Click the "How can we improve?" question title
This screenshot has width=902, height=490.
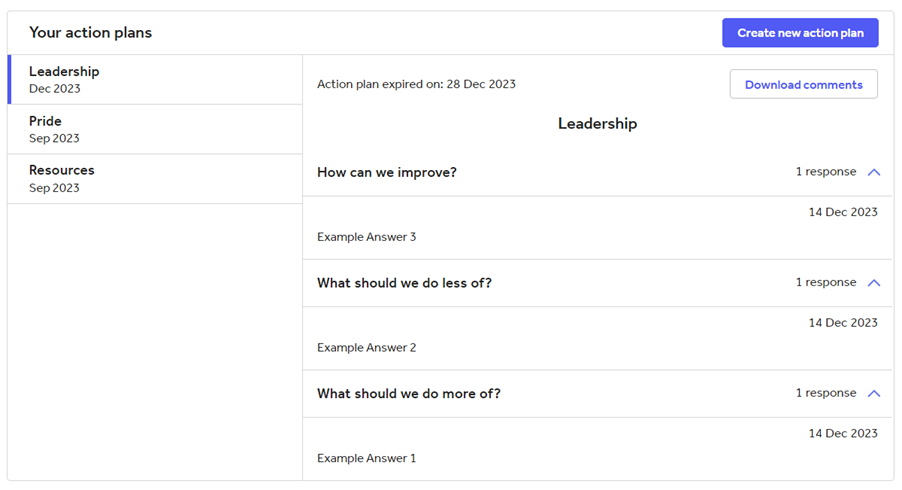[387, 172]
